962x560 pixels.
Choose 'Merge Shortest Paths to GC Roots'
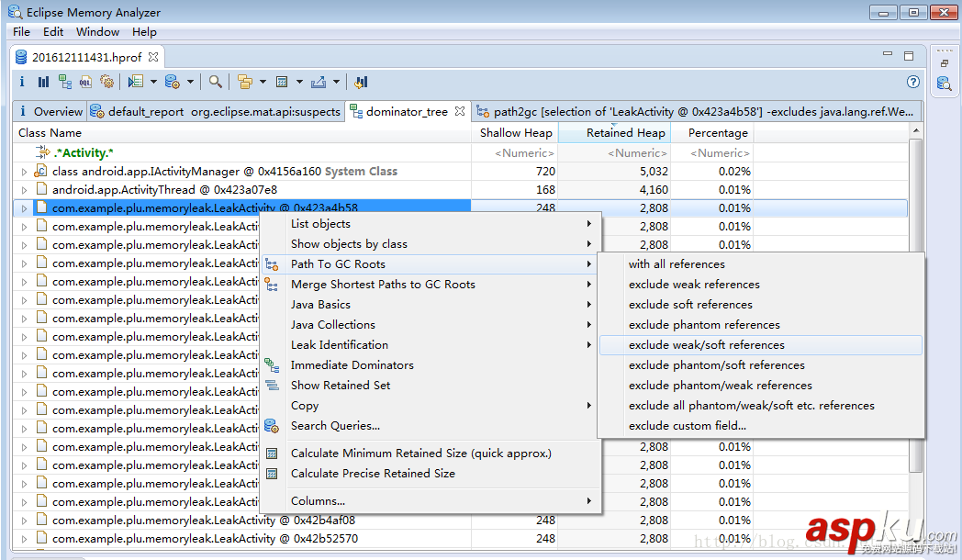383,285
